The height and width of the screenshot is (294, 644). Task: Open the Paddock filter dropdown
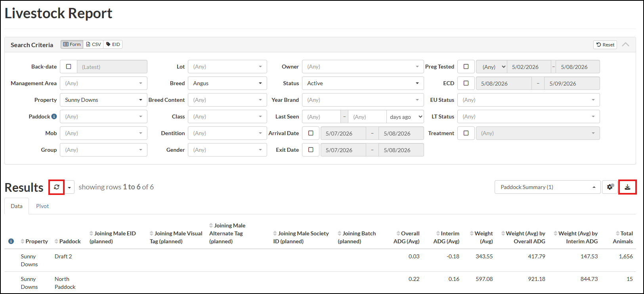click(x=103, y=116)
